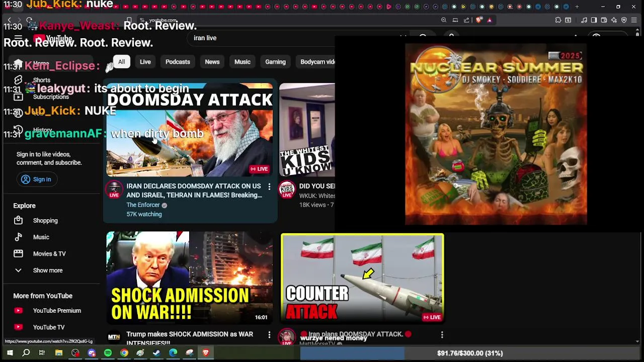The image size is (644, 362).
Task: Click the share page icon in address bar
Action: pos(466,20)
